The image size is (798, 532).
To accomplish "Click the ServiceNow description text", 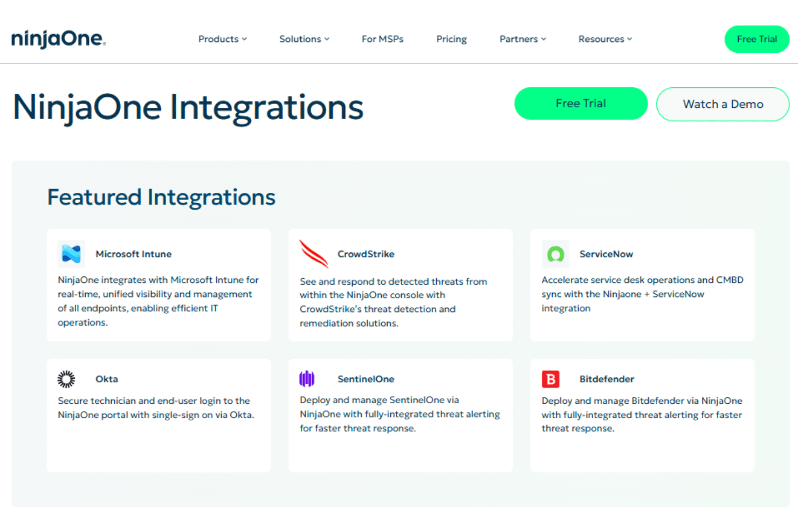I will [642, 294].
